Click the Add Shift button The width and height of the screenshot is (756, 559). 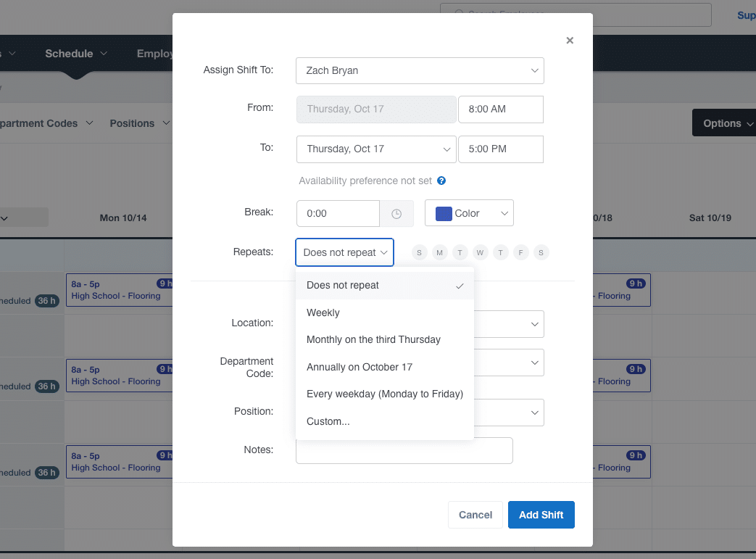(541, 515)
